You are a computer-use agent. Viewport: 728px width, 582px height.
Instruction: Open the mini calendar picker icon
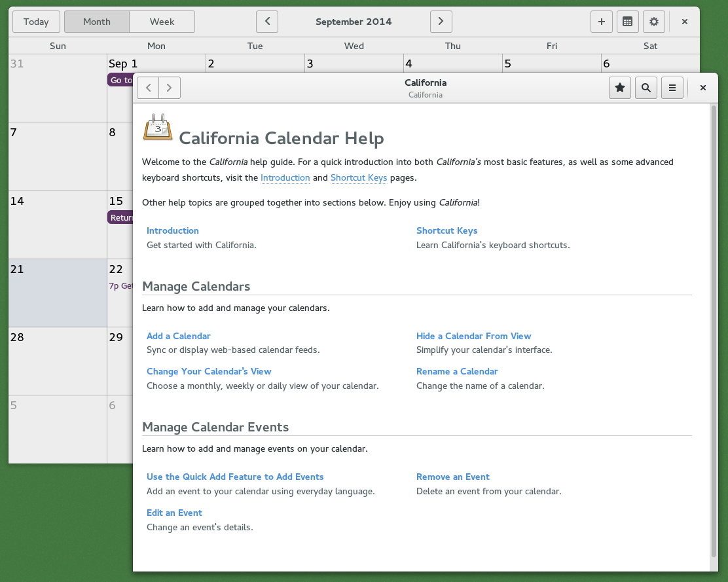[x=627, y=21]
